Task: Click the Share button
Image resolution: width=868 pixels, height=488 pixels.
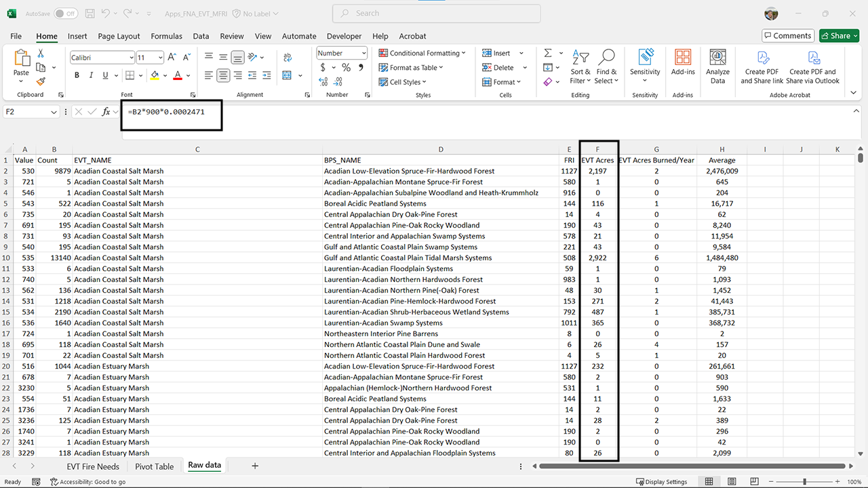Action: pos(839,35)
